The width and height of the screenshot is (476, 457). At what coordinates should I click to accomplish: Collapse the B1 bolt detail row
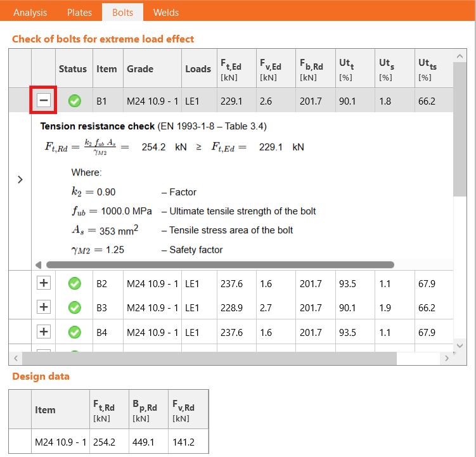(x=44, y=100)
